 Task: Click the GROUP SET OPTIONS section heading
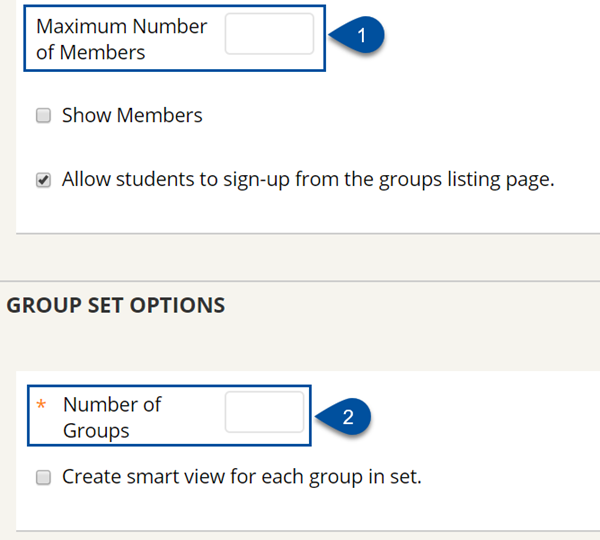point(116,305)
